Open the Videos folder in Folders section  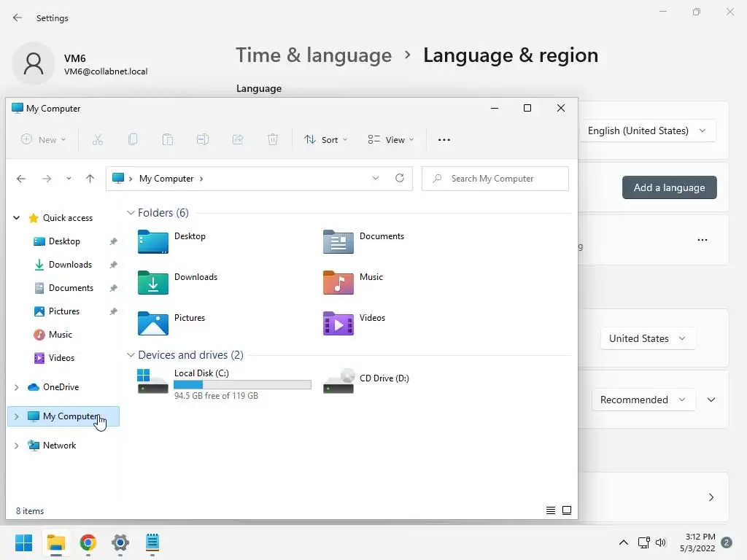(338, 323)
